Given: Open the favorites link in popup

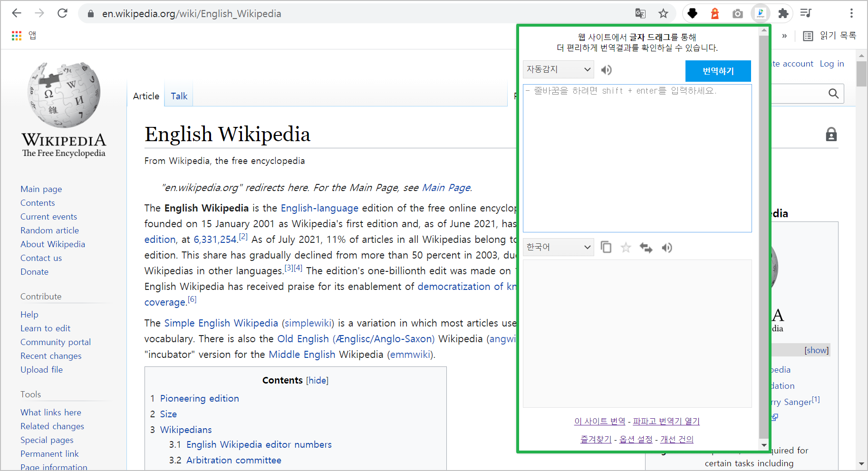Looking at the screenshot, I should pos(596,439).
